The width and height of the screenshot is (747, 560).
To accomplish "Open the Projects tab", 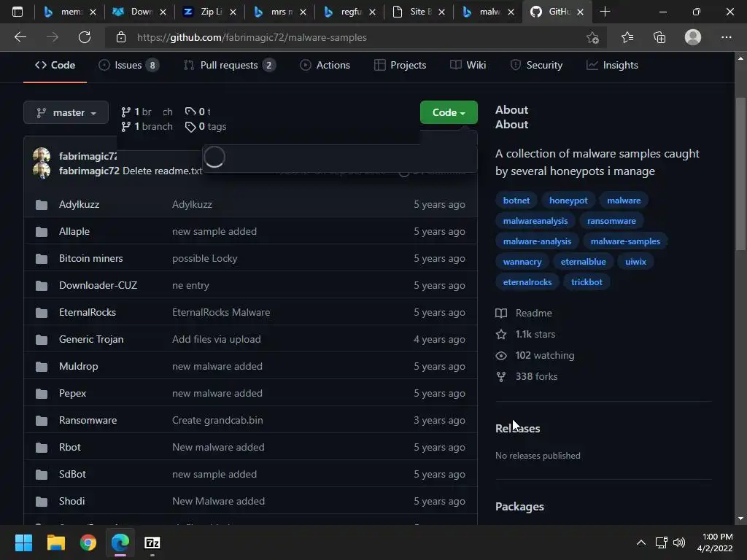I will [x=400, y=65].
